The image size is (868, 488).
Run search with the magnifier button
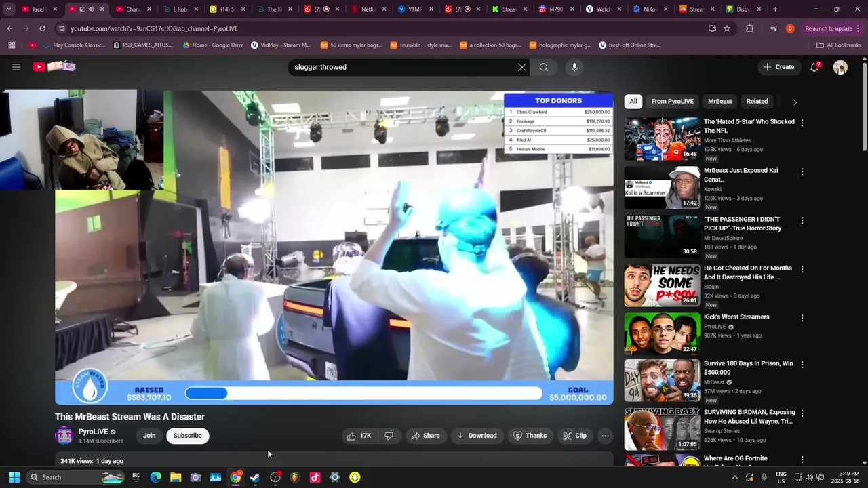544,67
